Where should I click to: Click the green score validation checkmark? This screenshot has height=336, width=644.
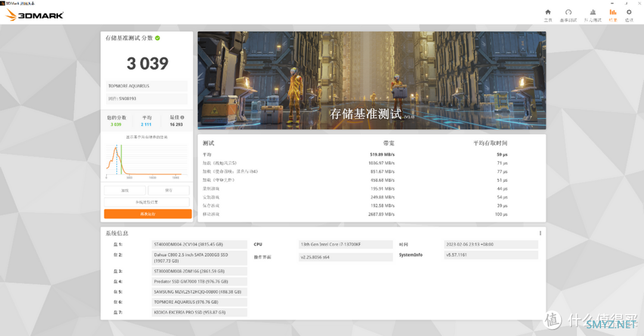coord(157,38)
